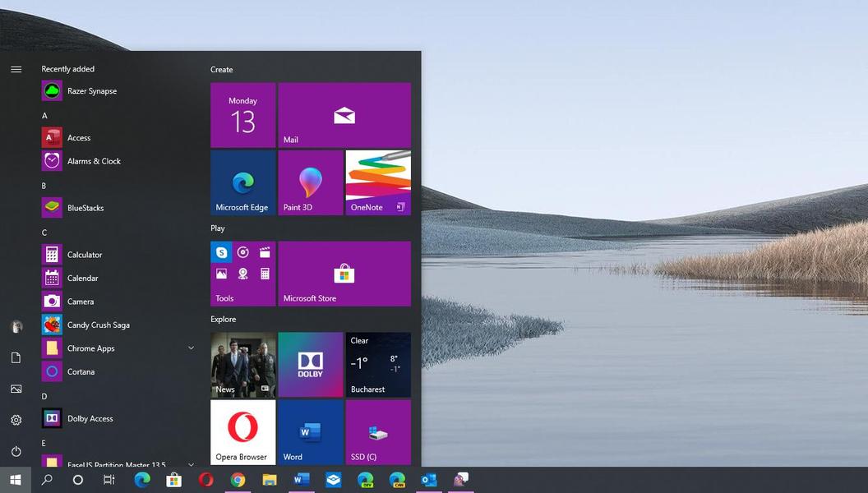
Task: Open the Opera Browser tile
Action: click(242, 432)
